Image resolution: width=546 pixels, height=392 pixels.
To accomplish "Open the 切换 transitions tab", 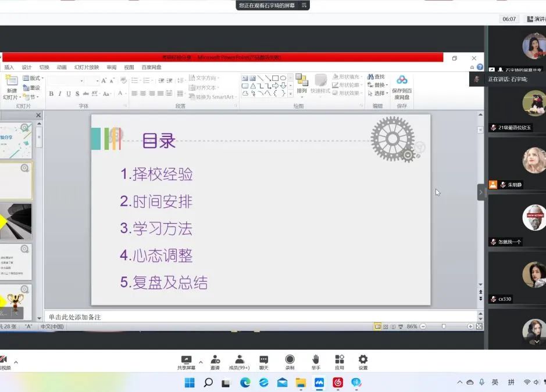I will (44, 67).
